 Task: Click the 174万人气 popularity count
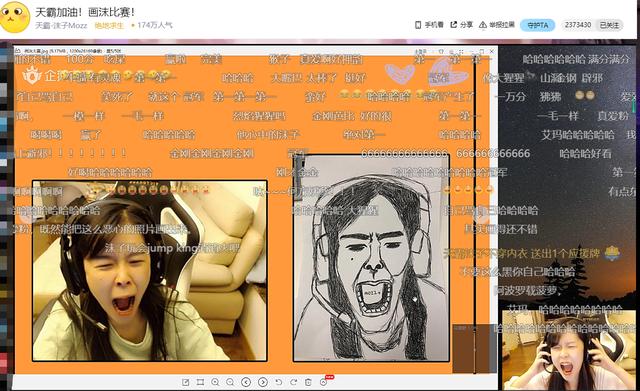tap(155, 25)
